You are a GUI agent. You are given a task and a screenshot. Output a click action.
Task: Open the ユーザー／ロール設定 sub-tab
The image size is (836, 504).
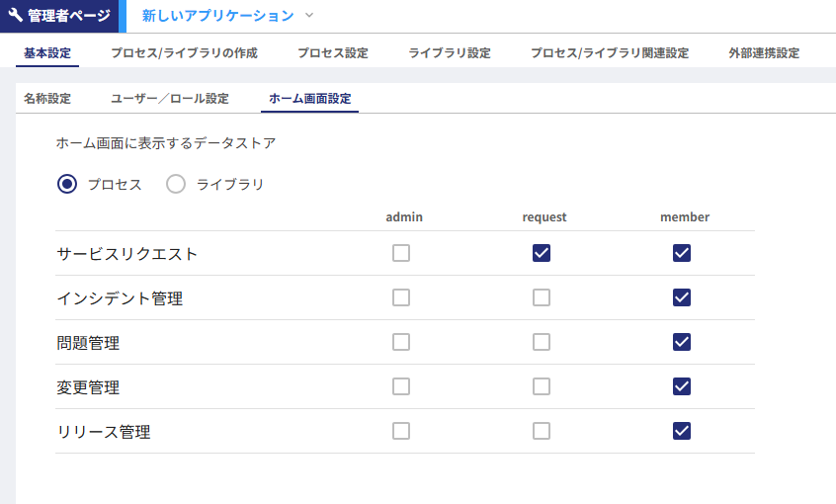170,99
